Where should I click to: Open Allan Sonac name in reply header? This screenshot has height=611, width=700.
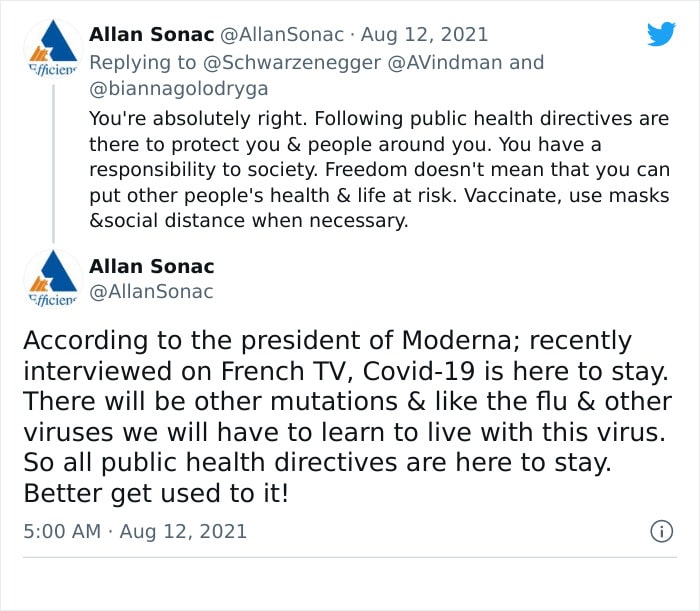pyautogui.click(x=151, y=35)
